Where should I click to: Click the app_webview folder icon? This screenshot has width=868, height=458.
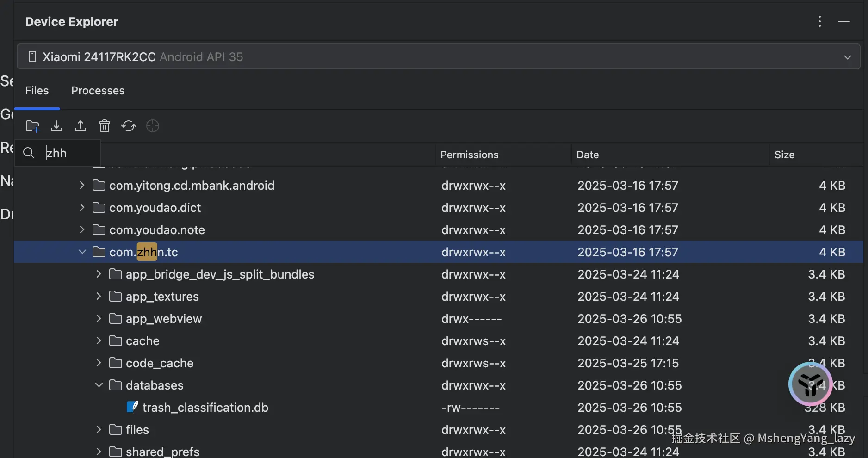115,318
